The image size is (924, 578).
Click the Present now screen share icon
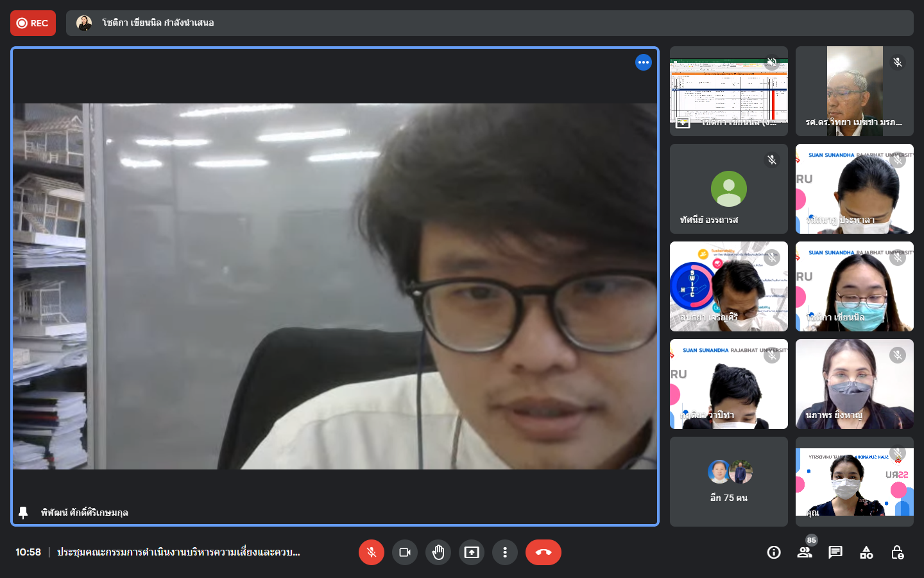[472, 552]
